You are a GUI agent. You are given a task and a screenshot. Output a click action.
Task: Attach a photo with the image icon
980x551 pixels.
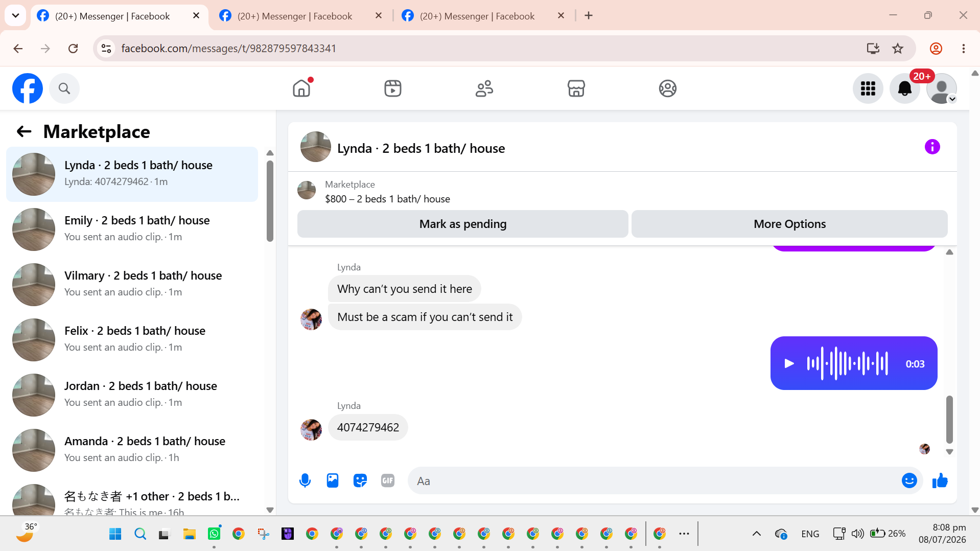333,480
